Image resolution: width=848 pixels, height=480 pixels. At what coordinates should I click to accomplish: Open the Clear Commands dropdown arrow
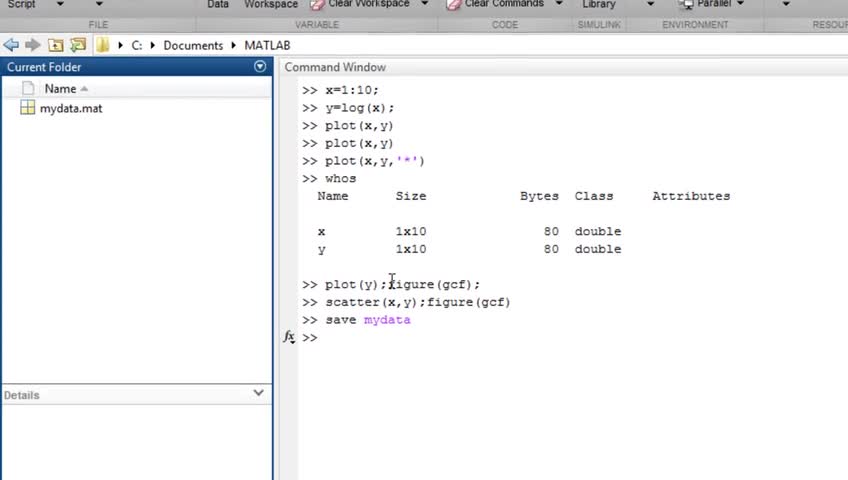click(559, 4)
